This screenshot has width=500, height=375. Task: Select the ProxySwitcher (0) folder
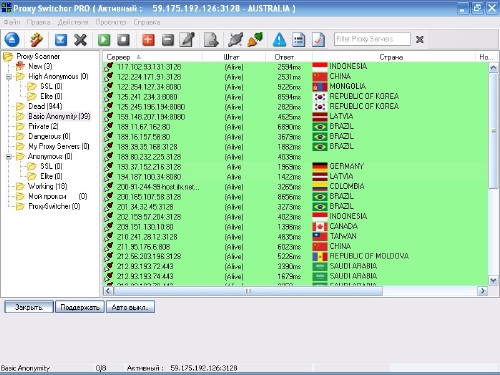click(x=54, y=206)
